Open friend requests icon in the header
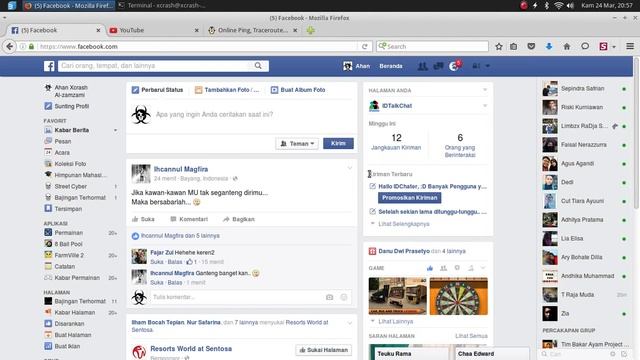The height and width of the screenshot is (360, 640). coord(422,66)
